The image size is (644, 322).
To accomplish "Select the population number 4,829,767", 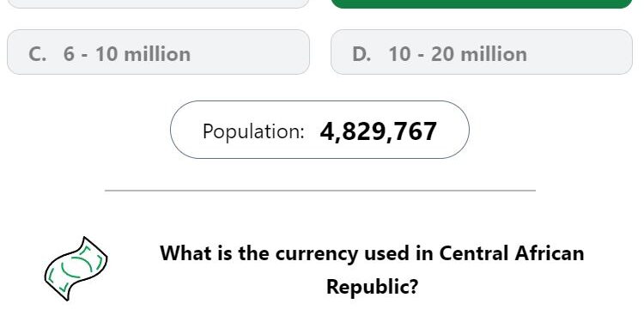I will click(378, 131).
